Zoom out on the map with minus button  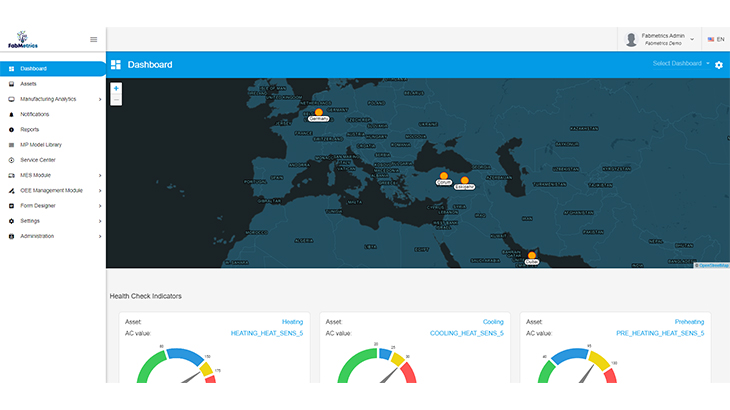click(x=116, y=100)
